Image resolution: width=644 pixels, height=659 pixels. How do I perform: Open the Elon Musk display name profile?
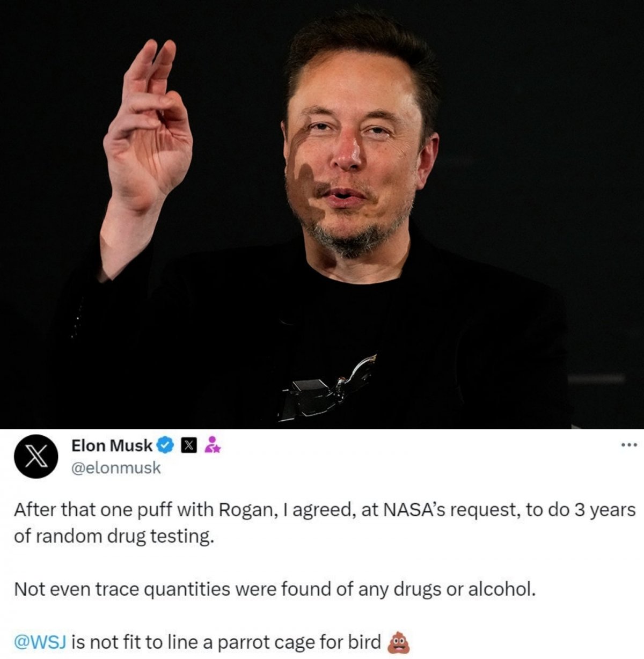click(x=112, y=445)
